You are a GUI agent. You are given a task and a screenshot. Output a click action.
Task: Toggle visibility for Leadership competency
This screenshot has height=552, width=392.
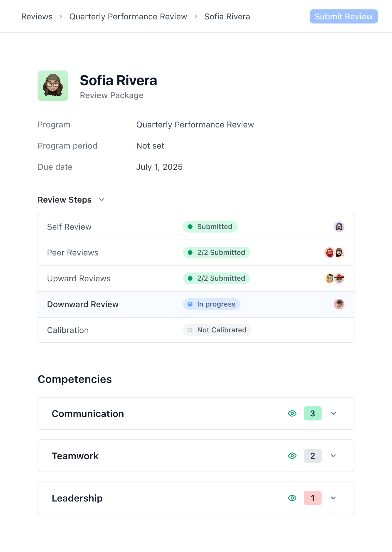(292, 498)
